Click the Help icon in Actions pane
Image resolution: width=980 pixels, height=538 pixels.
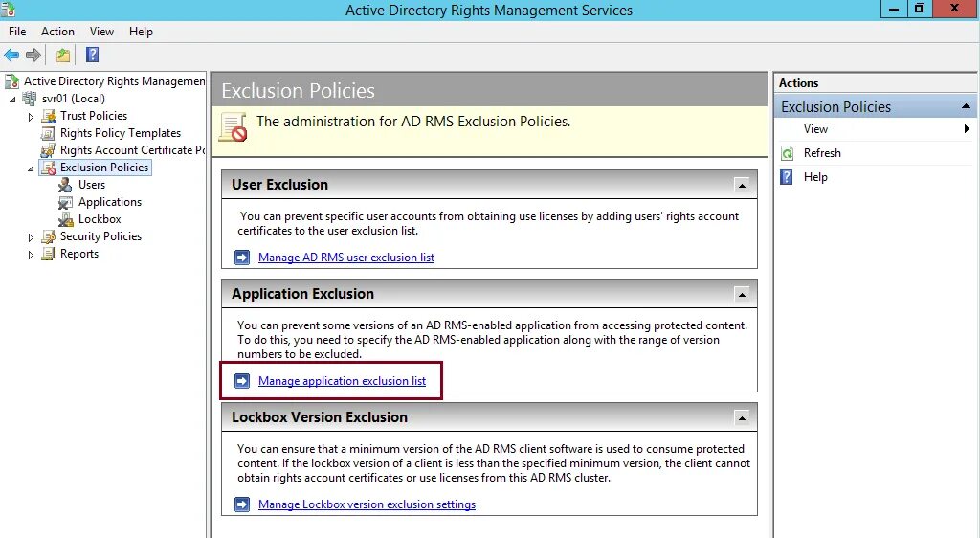787,177
